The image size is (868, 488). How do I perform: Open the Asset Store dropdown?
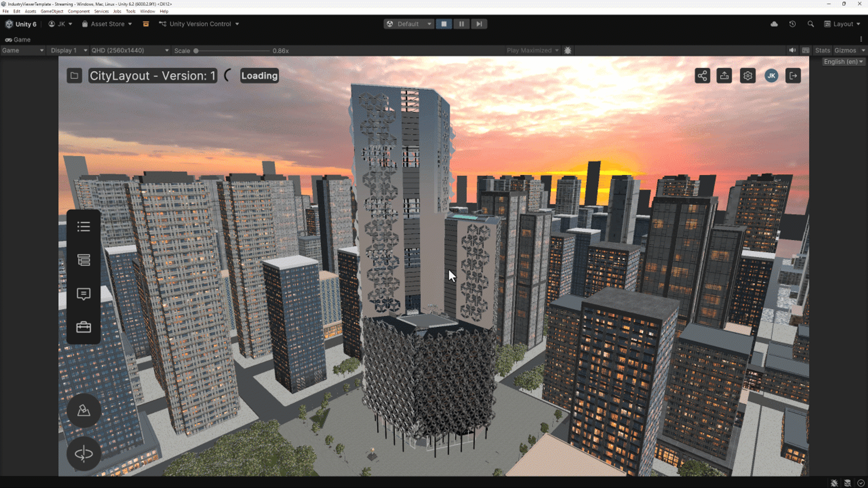107,24
